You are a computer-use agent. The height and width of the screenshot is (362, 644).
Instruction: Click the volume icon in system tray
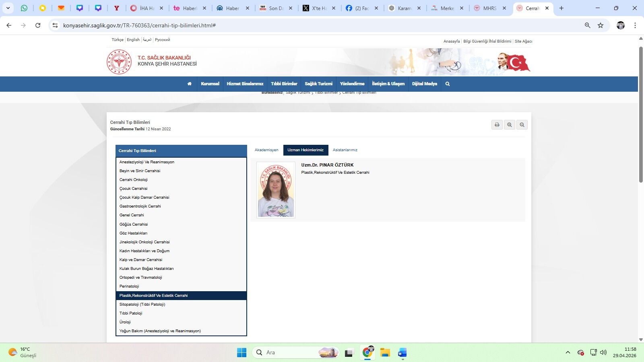tap(603, 353)
